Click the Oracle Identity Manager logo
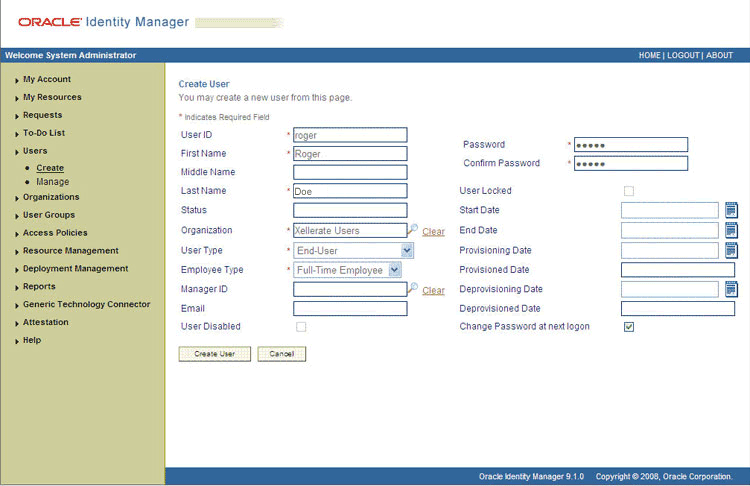This screenshot has height=486, width=750. [x=104, y=22]
